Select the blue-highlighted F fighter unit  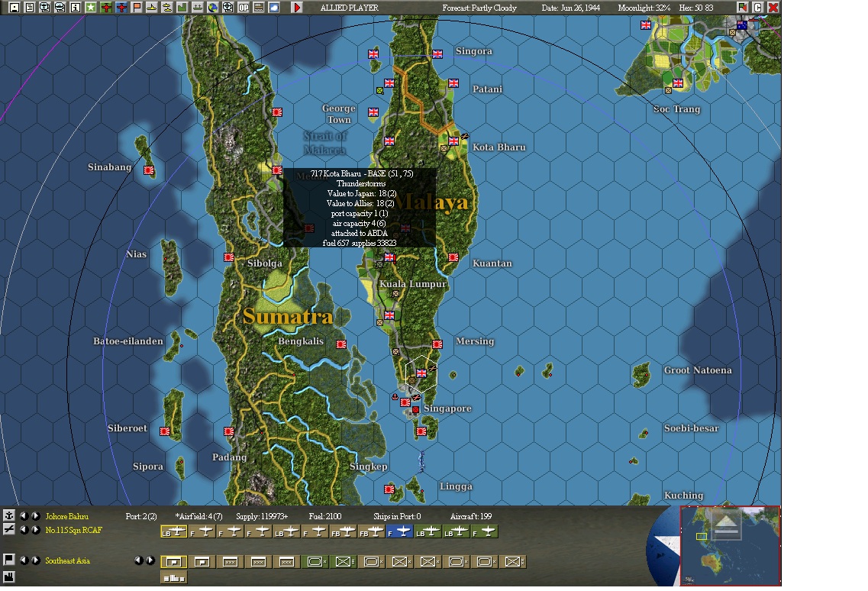click(399, 531)
